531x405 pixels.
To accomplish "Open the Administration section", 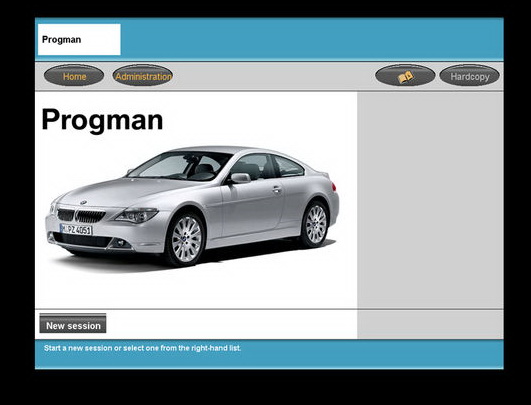I will click(x=143, y=75).
